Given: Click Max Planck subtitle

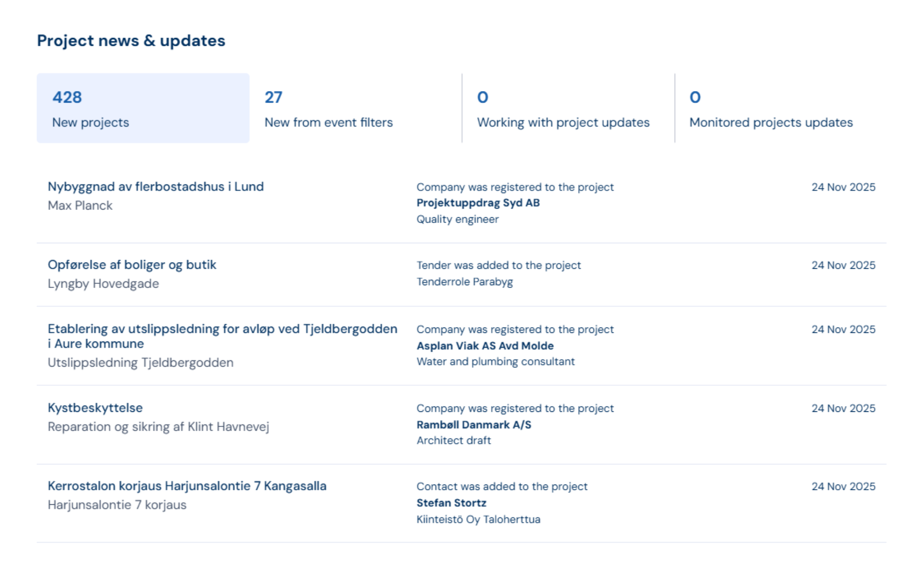Looking at the screenshot, I should 80,205.
